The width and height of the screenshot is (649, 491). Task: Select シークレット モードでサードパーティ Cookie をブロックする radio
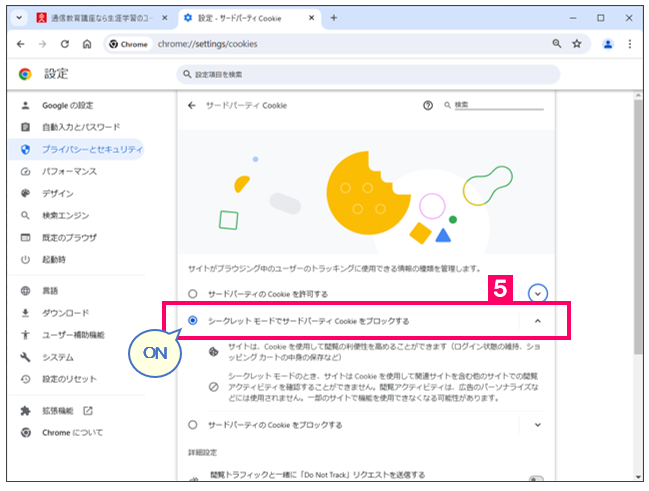pyautogui.click(x=193, y=321)
